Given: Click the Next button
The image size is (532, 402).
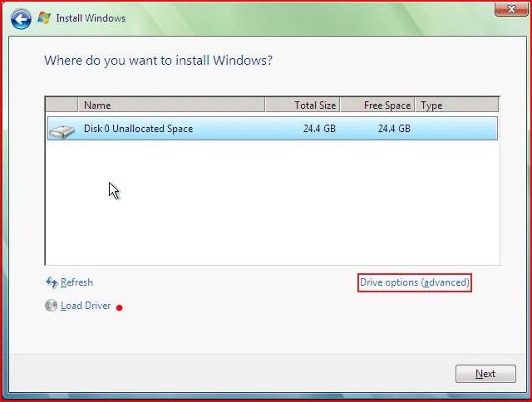Looking at the screenshot, I should point(485,374).
